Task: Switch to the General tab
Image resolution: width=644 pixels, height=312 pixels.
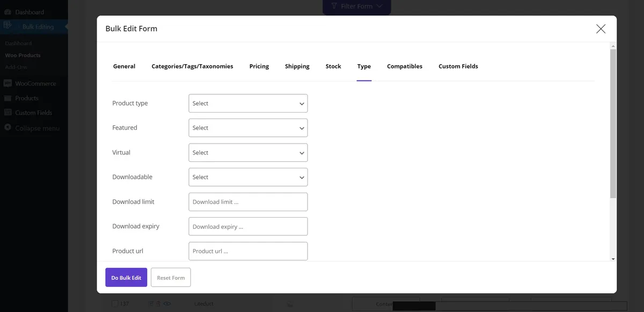Action: point(124,66)
